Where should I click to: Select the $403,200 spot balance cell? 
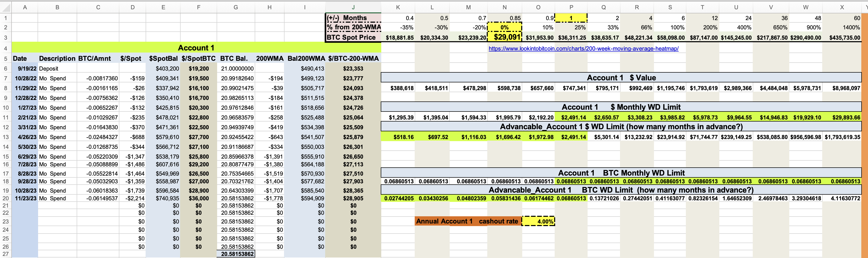coord(163,68)
